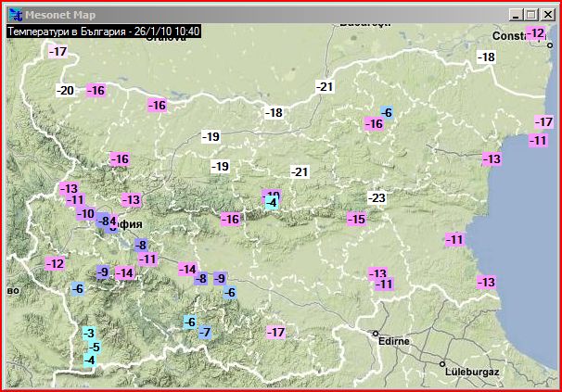Click the -23 temperature marker

click(x=377, y=198)
